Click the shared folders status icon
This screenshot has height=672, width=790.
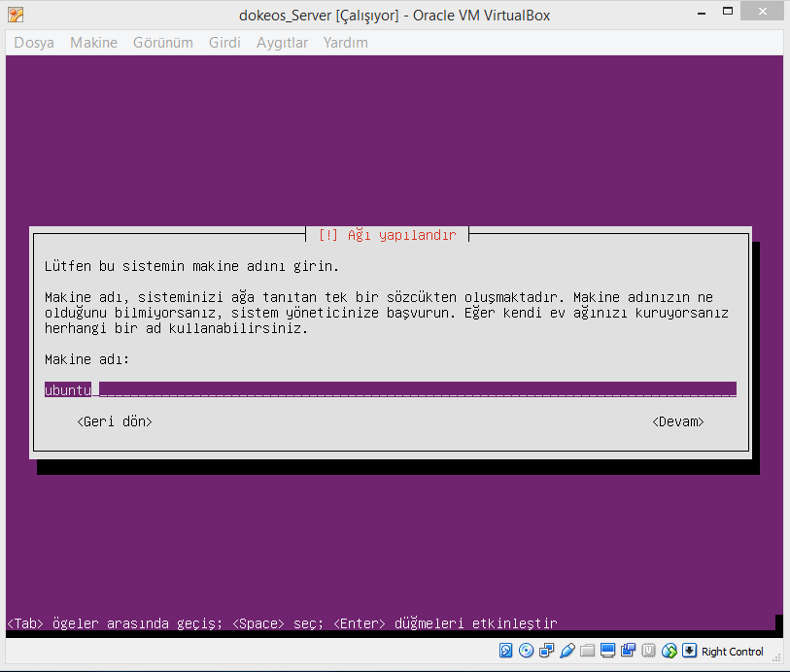(x=588, y=651)
